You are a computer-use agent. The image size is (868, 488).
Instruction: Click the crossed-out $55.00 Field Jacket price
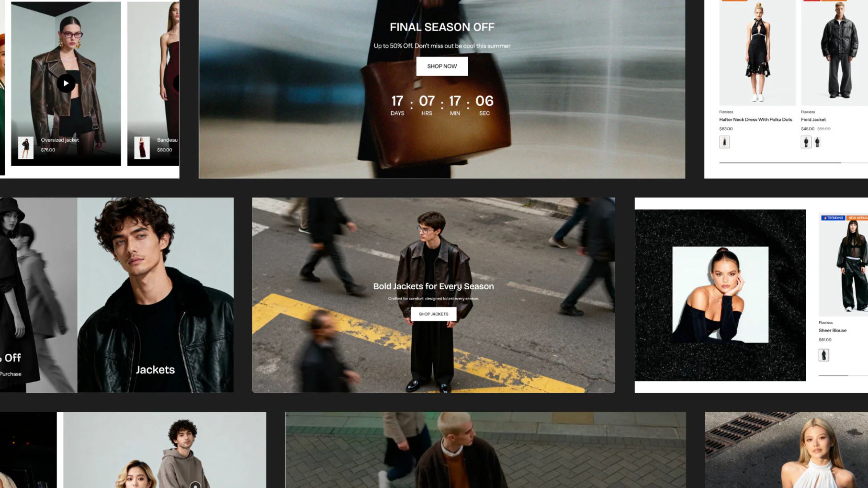pos(824,129)
